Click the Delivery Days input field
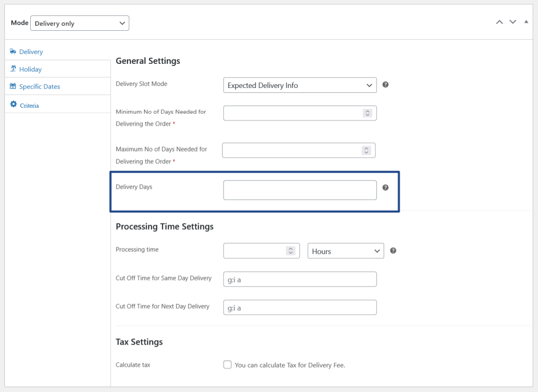This screenshot has height=392, width=538. click(x=299, y=190)
